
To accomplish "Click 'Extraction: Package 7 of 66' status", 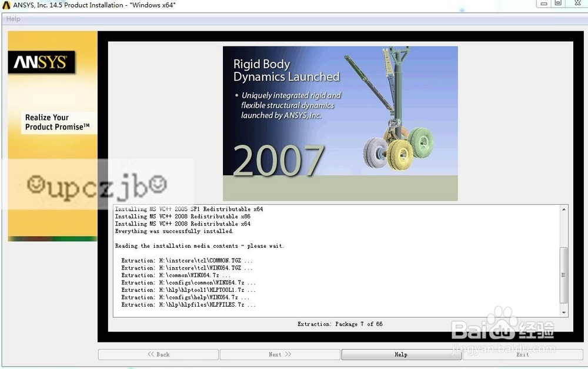I will (x=340, y=324).
